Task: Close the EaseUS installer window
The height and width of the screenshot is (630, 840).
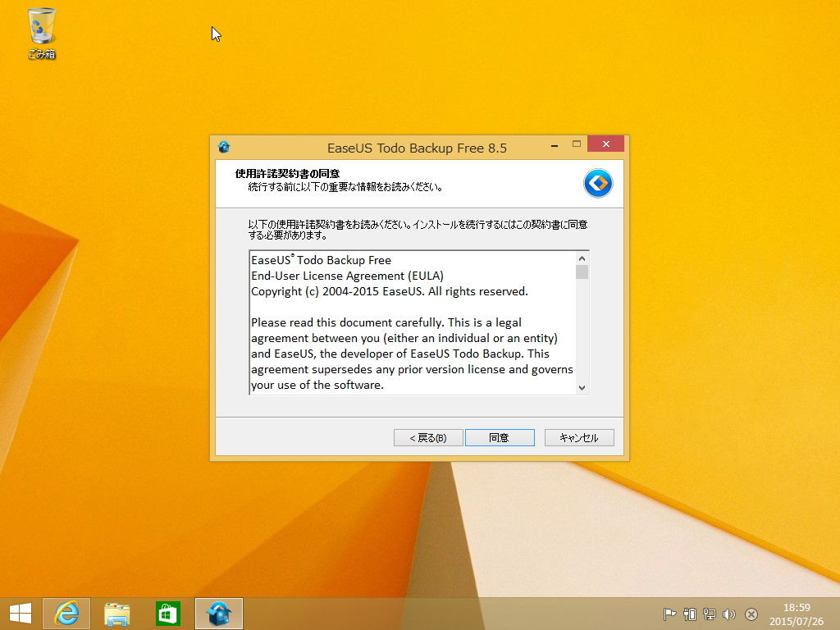Action: (606, 144)
